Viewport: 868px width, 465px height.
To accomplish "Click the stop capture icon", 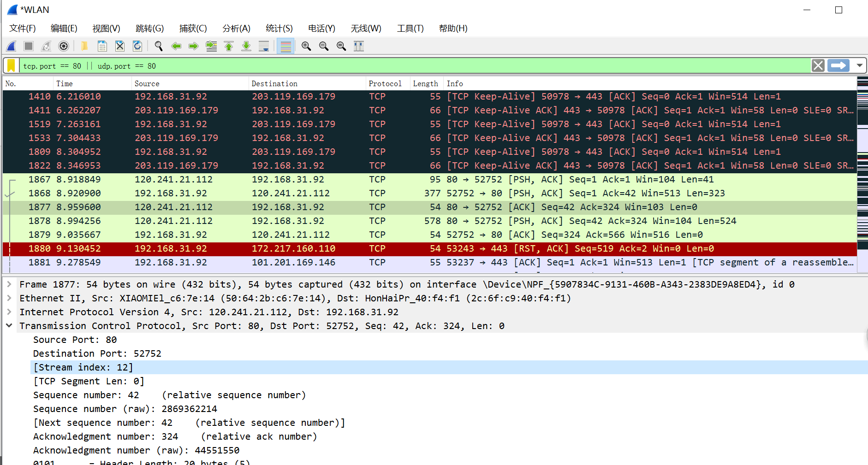I will 28,46.
